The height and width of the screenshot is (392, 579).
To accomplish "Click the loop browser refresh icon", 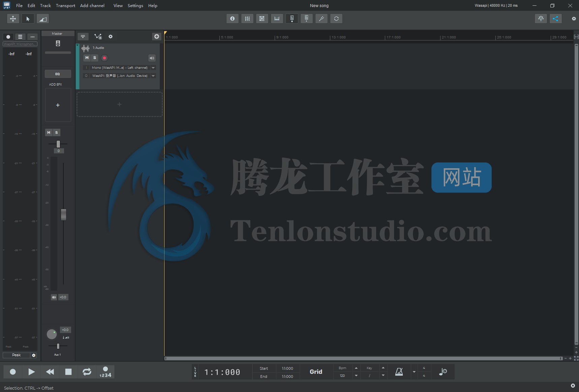I will pos(336,19).
